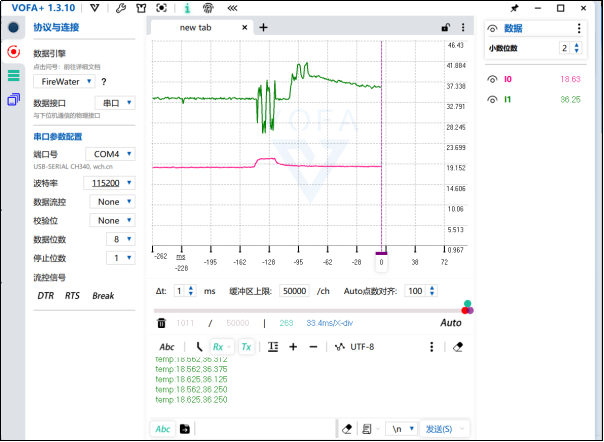Screen dimensions: 604x442
Task: Add a new tab with plus icon
Action: coord(264,28)
